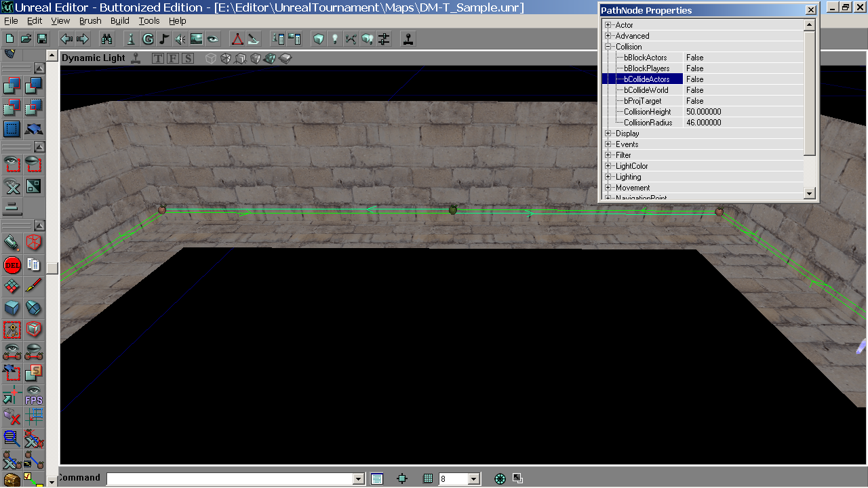Toggle the T view button

(158, 58)
